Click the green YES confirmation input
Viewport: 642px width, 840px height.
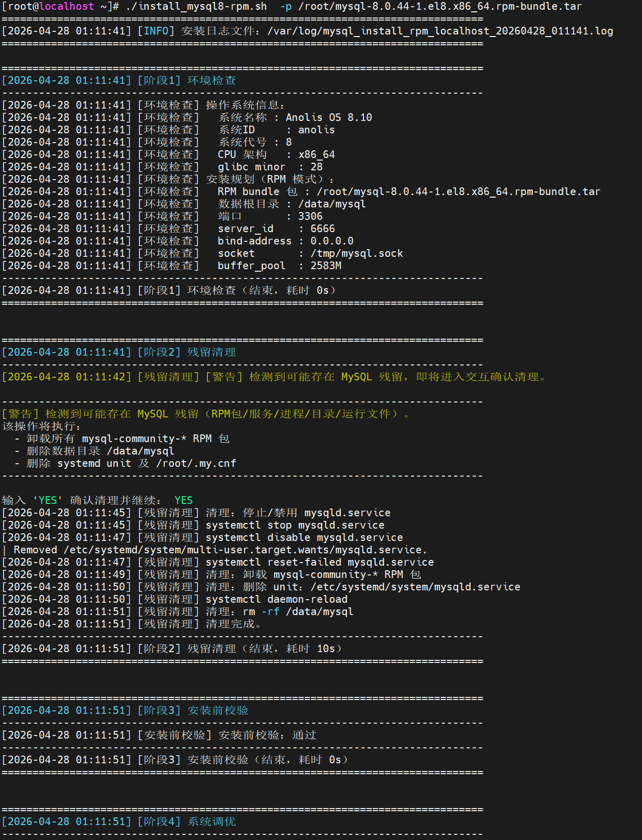tap(184, 500)
